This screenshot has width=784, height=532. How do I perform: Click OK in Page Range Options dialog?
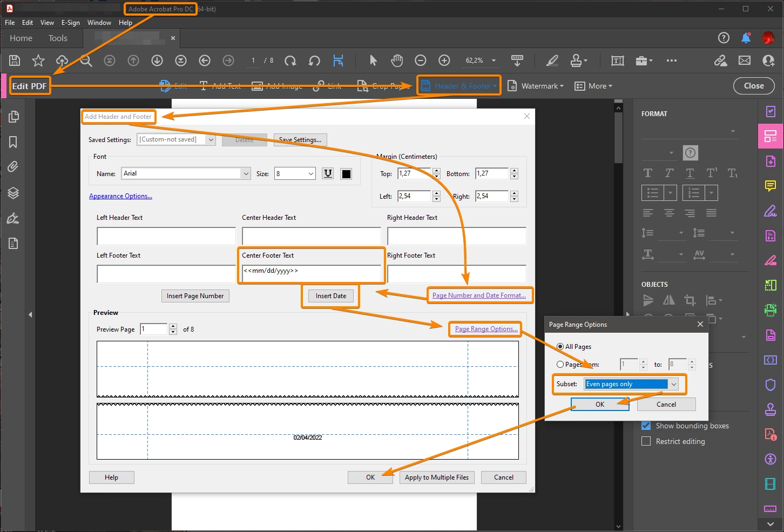[600, 404]
